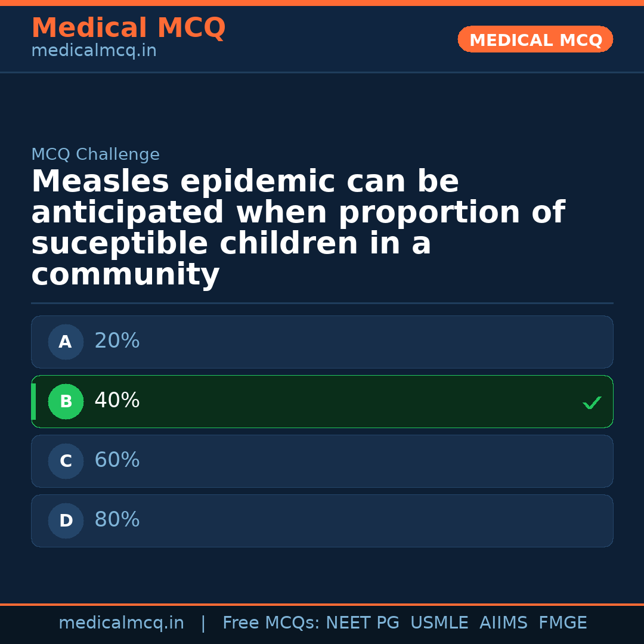The image size is (644, 644).
Task: Click the letter C circle badge
Action: click(x=66, y=462)
